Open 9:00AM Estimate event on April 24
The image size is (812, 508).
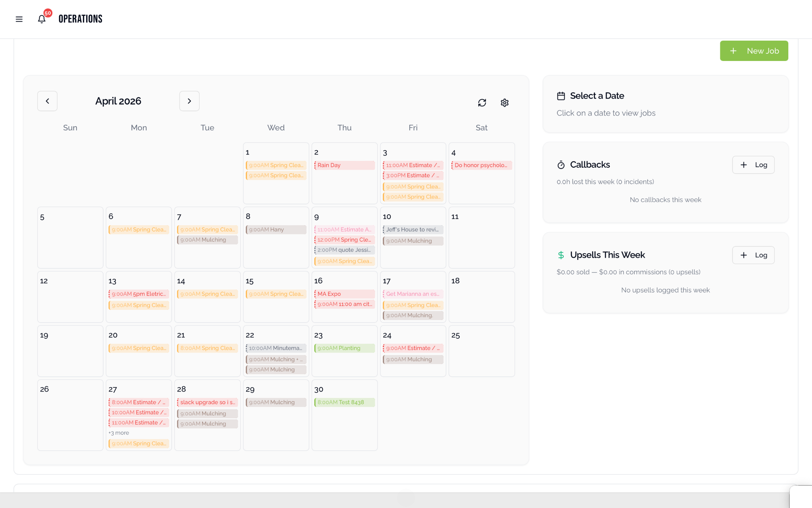[413, 348]
